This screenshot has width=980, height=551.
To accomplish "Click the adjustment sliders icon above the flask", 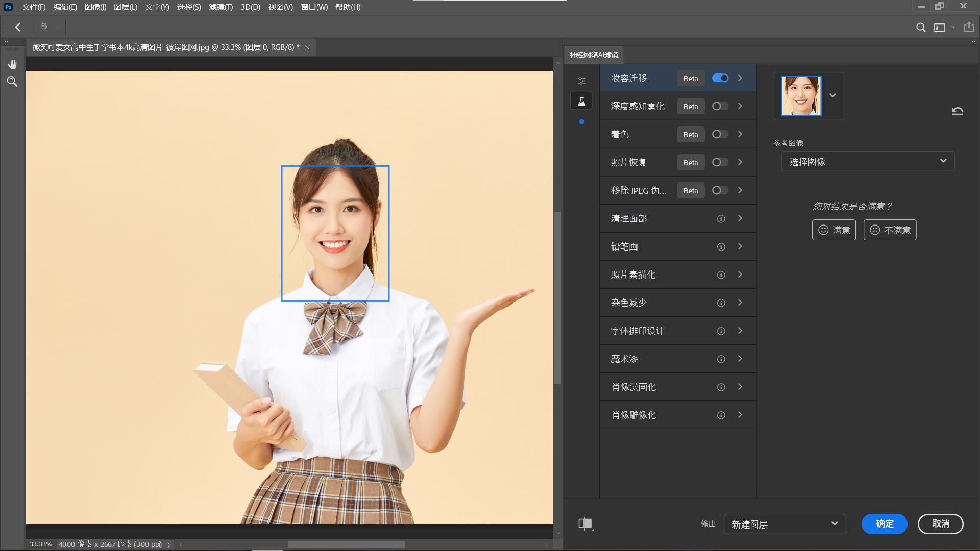I will click(x=581, y=80).
